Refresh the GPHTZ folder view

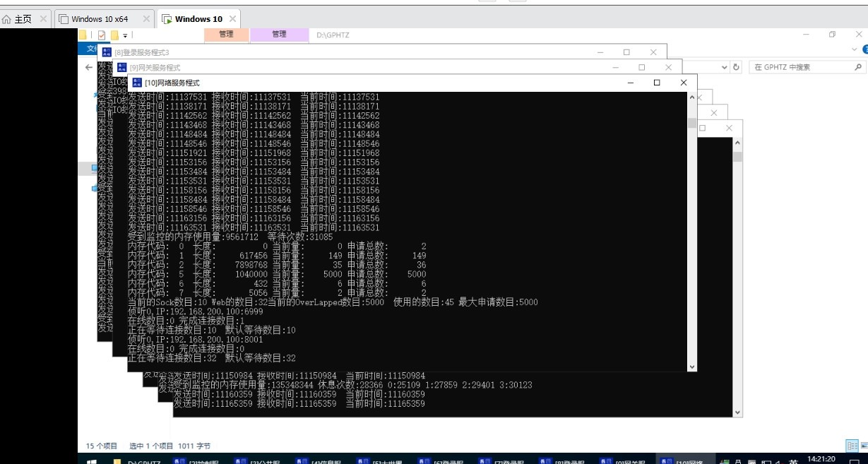click(737, 67)
